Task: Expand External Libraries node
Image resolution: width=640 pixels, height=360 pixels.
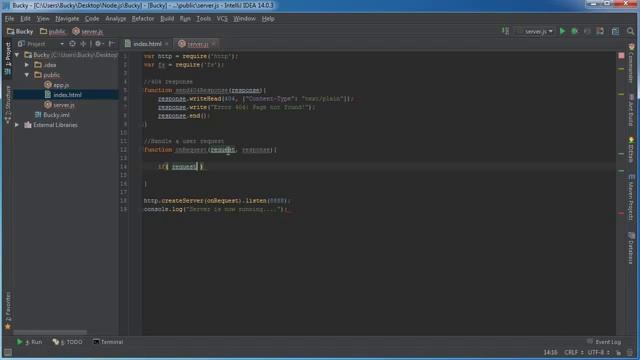Action: point(17,125)
